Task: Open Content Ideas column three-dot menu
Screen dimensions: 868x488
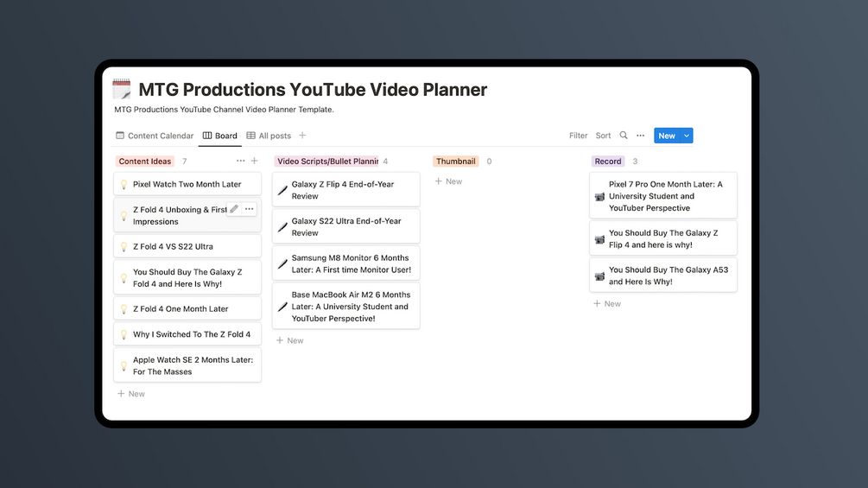Action: point(240,162)
